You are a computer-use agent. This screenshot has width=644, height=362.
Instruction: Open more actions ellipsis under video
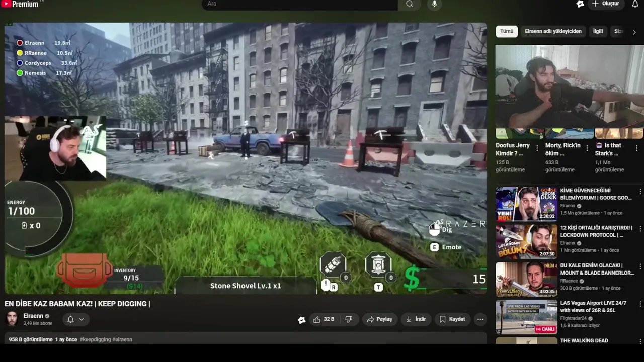pos(480,319)
